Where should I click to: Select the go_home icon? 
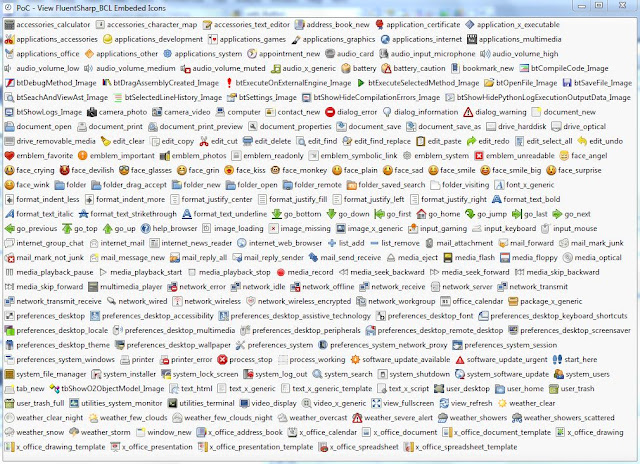click(421, 214)
